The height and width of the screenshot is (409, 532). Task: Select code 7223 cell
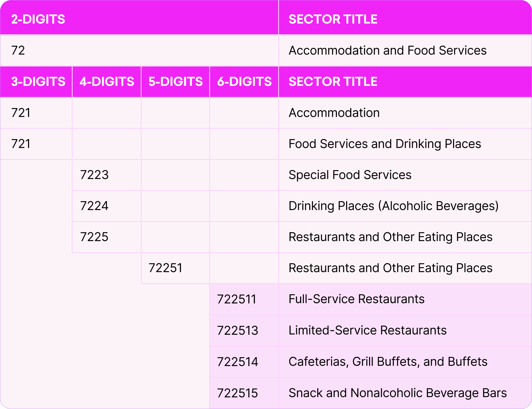point(94,175)
